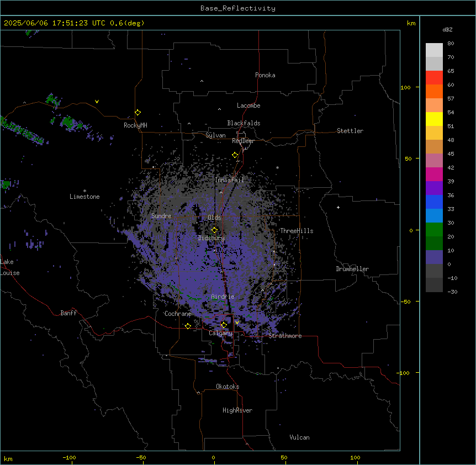Image resolution: width=476 pixels, height=465 pixels.
Task: Click the Sylvan map label
Action: pos(215,135)
